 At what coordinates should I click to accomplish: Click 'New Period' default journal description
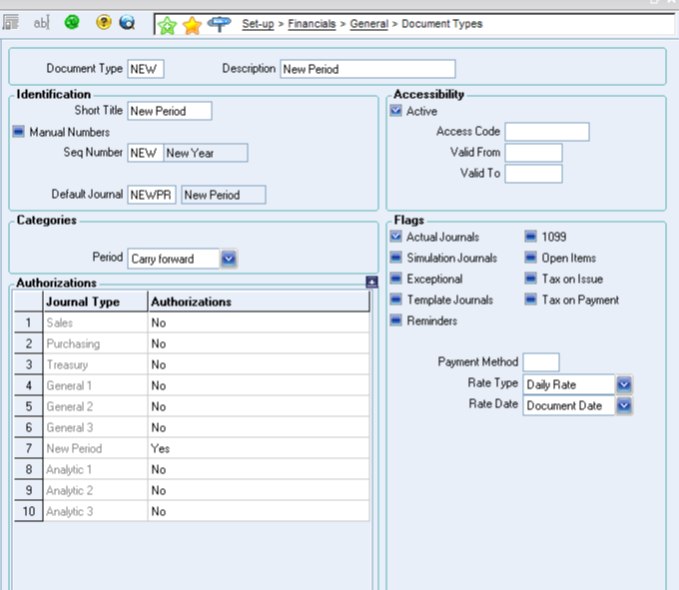(x=223, y=195)
